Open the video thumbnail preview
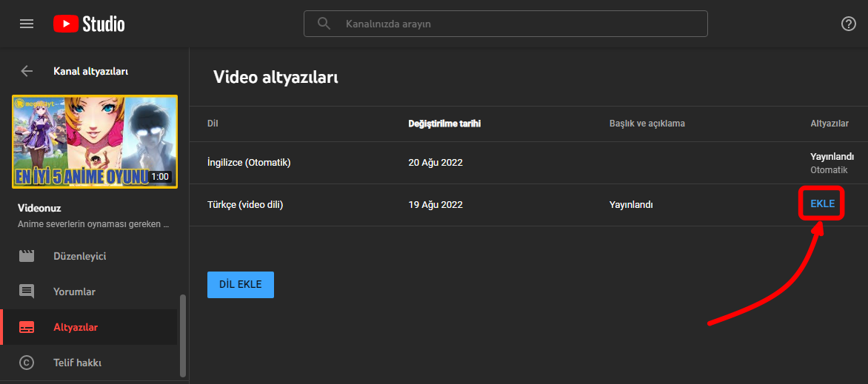The height and width of the screenshot is (384, 868). pos(95,141)
